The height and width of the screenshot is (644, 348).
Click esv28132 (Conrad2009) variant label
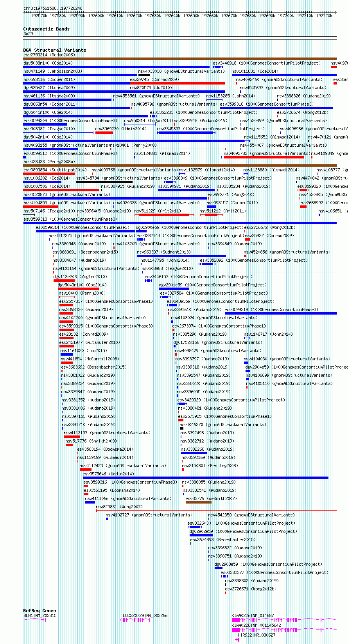[x=84, y=334]
